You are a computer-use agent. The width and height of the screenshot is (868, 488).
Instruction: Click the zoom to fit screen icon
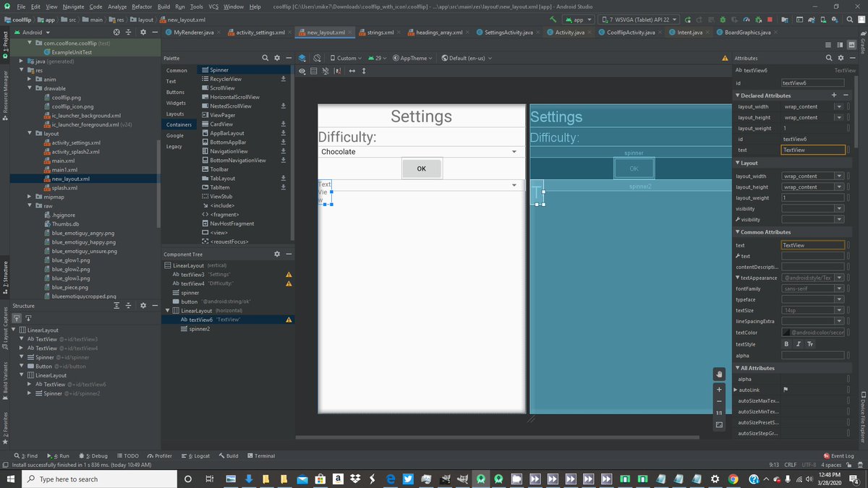[719, 424]
